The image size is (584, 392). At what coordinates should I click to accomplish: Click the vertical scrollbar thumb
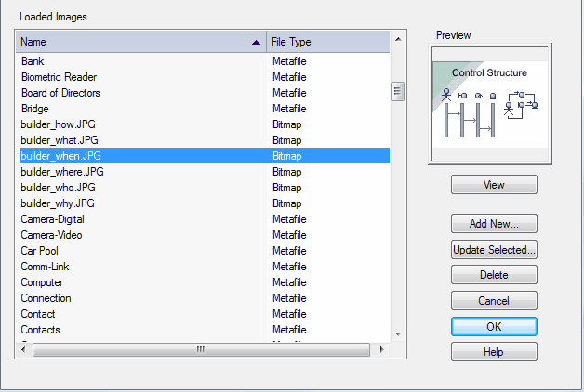point(397,91)
